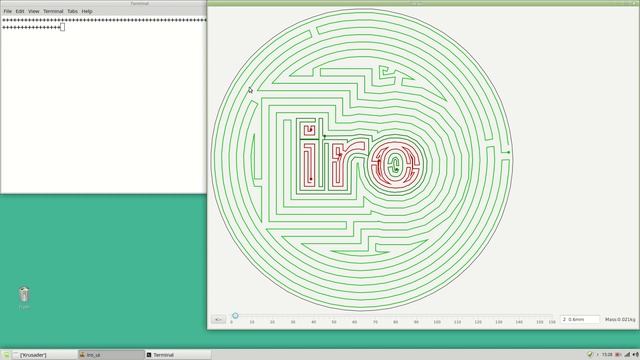Screen dimensions: 640x360
Task: Switch to the iro_ui taskbar button
Action: (111, 355)
